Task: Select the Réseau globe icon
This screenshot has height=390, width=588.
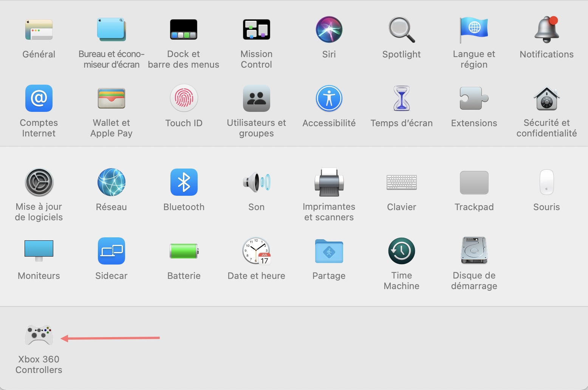Action: coord(111,182)
